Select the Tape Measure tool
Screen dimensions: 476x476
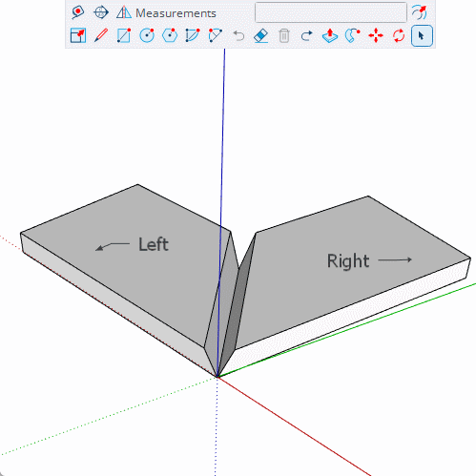point(77,12)
